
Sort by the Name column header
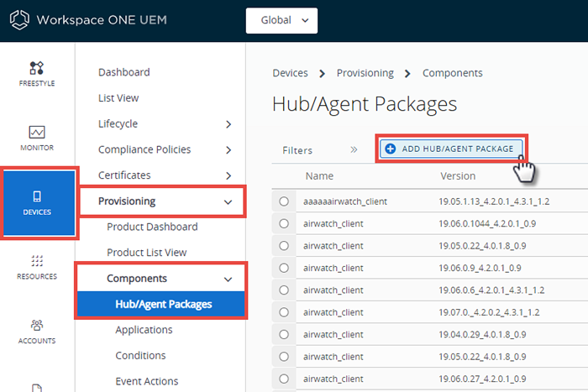(x=319, y=175)
